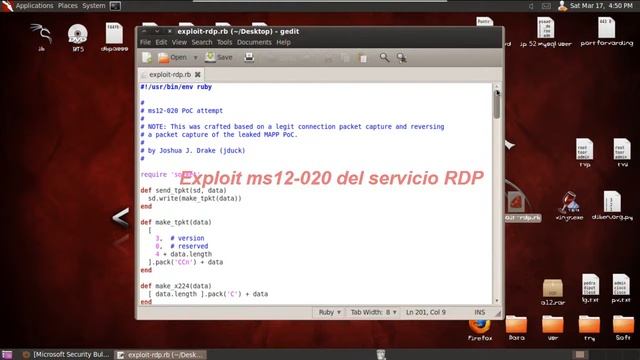The height and width of the screenshot is (360, 640).
Task: Click the '# ms12-020 PoC attempt' comment line
Action: (x=182, y=111)
